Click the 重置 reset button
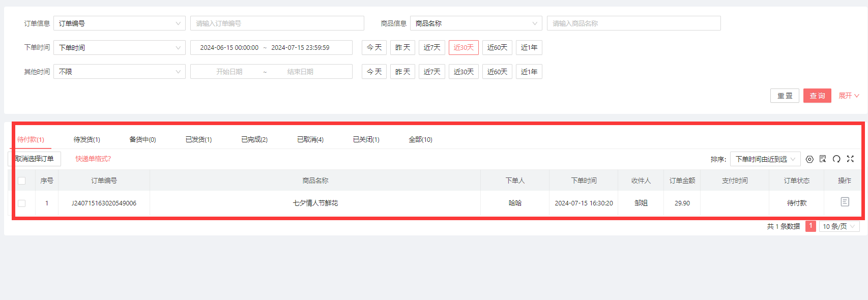This screenshot has width=868, height=300. click(x=785, y=96)
